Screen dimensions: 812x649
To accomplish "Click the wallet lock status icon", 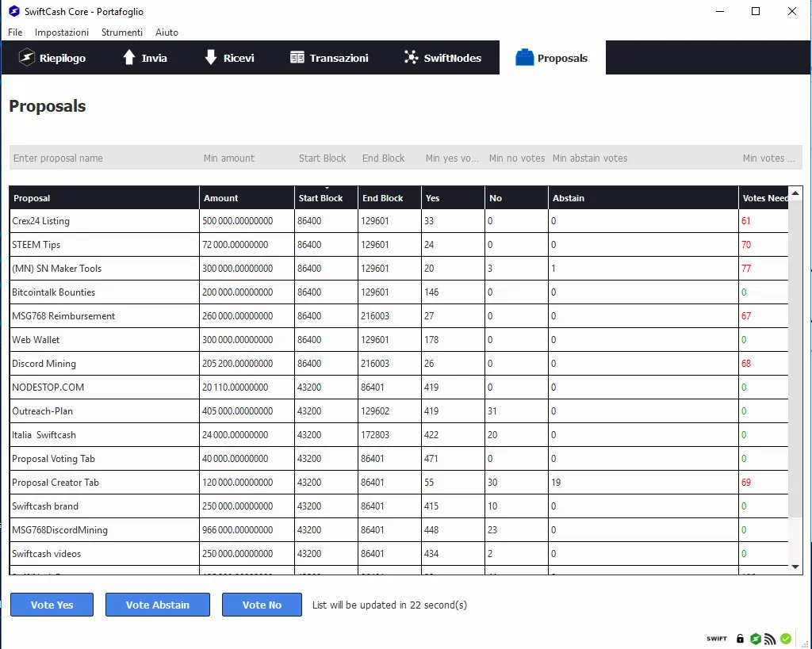I will click(740, 639).
